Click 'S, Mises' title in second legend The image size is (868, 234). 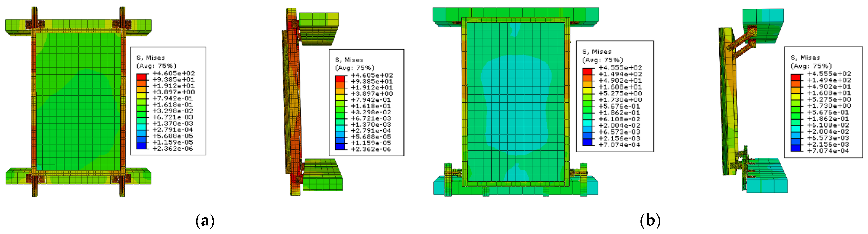(349, 60)
